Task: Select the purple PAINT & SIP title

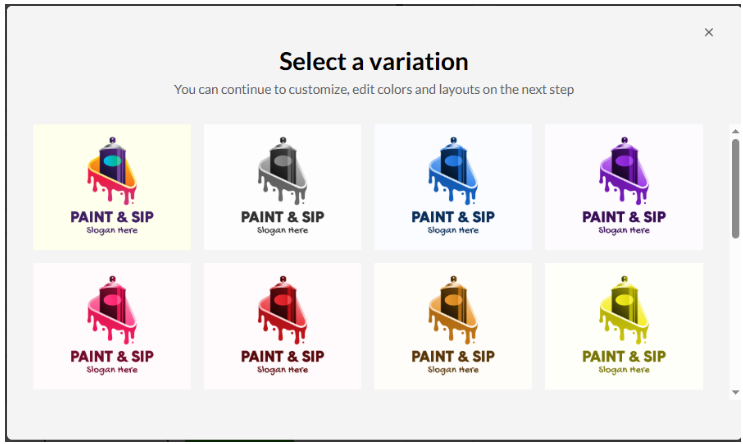Action: pyautogui.click(x=624, y=217)
